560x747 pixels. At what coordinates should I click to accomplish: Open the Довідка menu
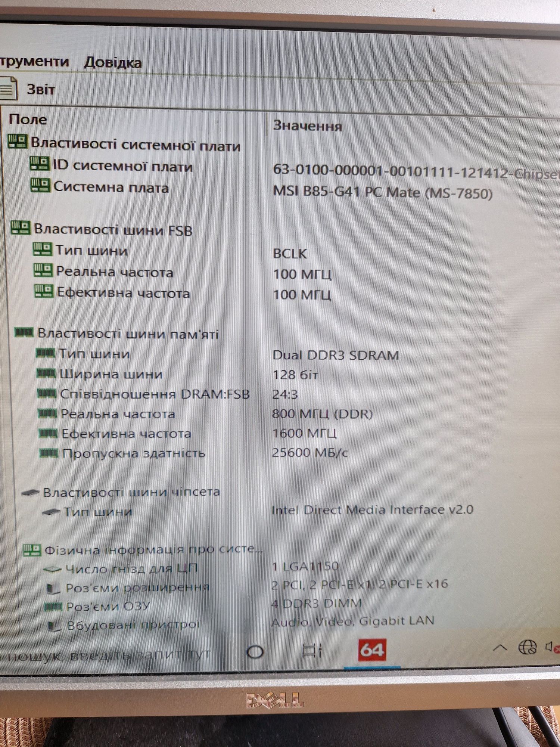(113, 62)
